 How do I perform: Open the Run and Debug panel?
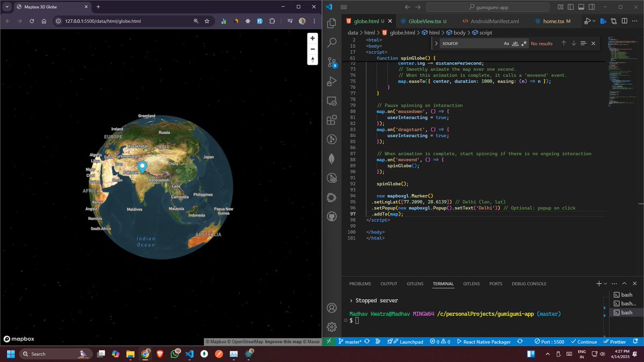click(x=332, y=82)
